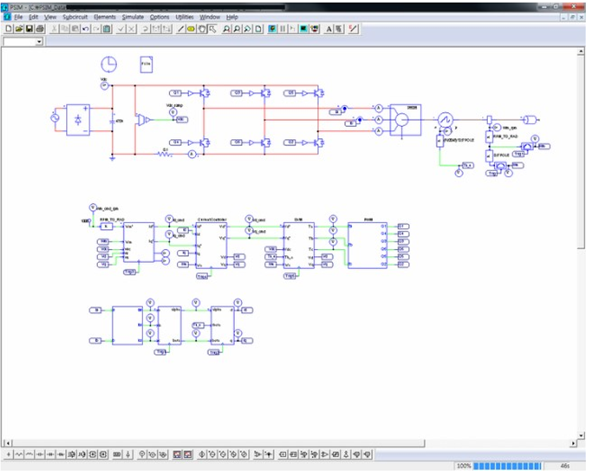Pick the voltage source element in the bottom toolbar
The height and width of the screenshot is (474, 592).
(x=202, y=454)
